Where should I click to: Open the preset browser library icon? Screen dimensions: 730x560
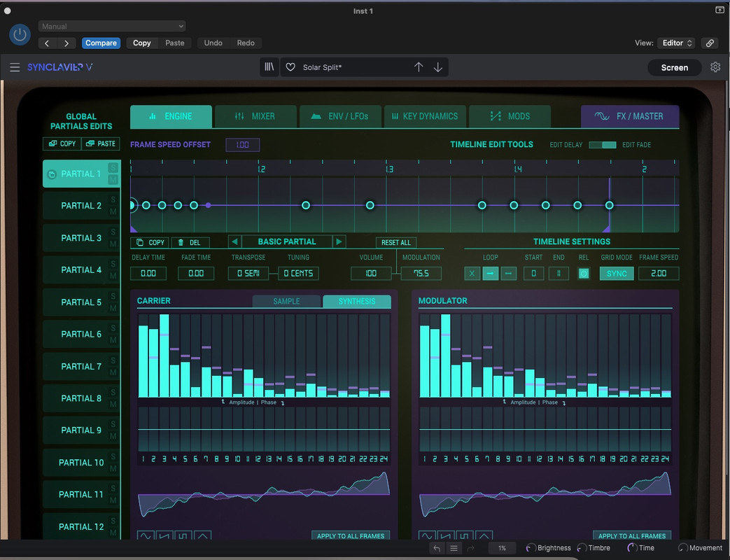[269, 67]
